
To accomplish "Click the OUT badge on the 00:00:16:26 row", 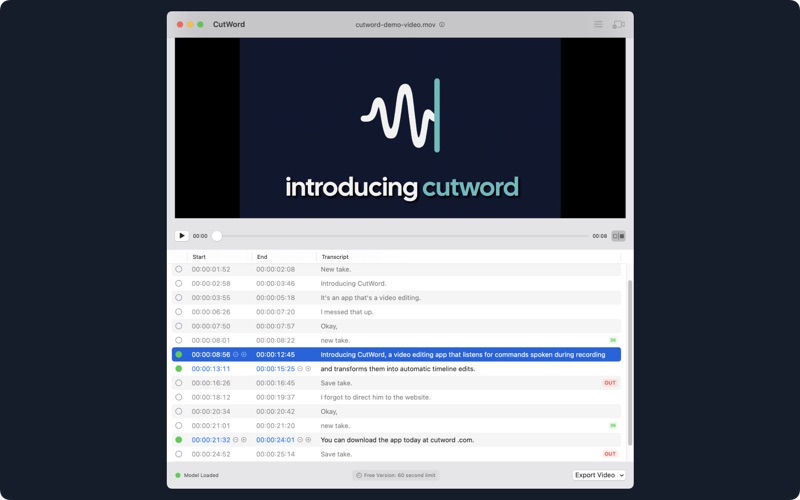I will 610,383.
